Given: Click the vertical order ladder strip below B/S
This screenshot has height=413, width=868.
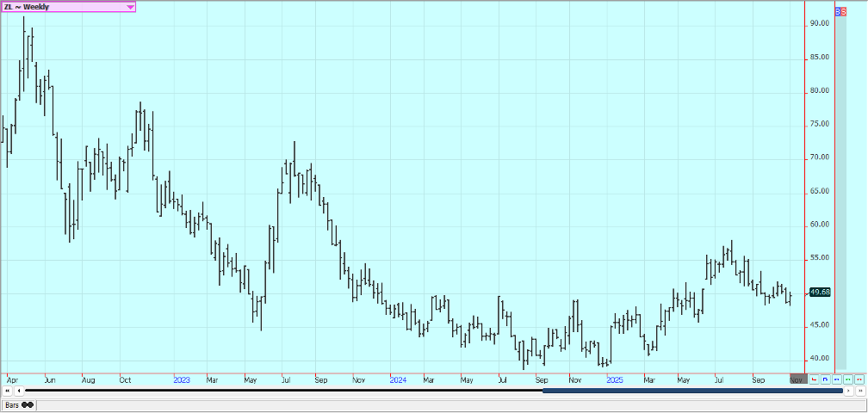Looking at the screenshot, I should point(840,189).
